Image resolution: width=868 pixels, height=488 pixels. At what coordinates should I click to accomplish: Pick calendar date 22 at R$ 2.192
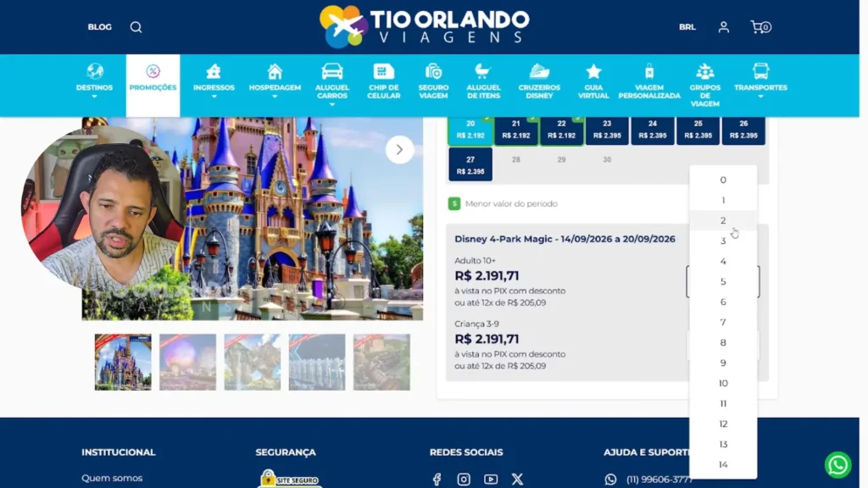click(561, 130)
